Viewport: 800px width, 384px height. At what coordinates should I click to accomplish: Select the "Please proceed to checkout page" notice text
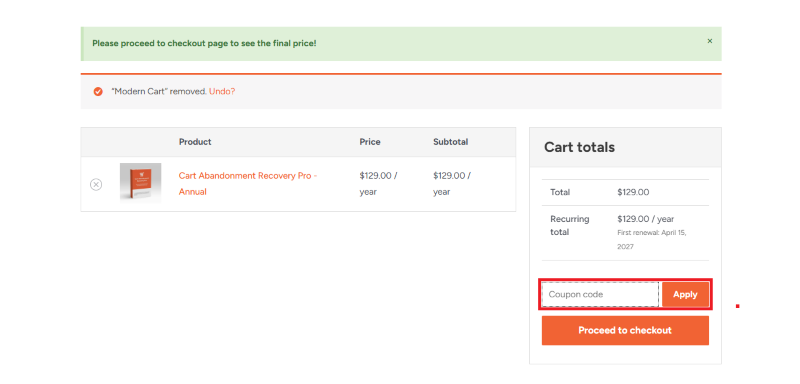204,43
